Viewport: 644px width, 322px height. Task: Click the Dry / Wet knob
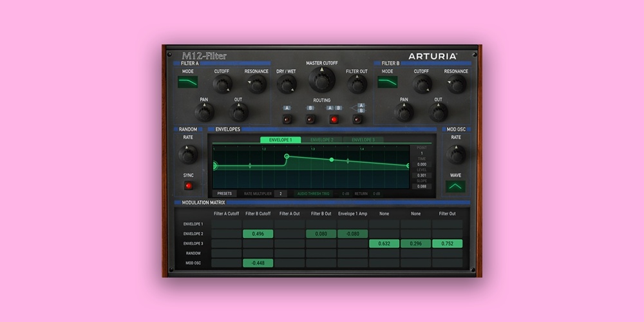click(286, 84)
